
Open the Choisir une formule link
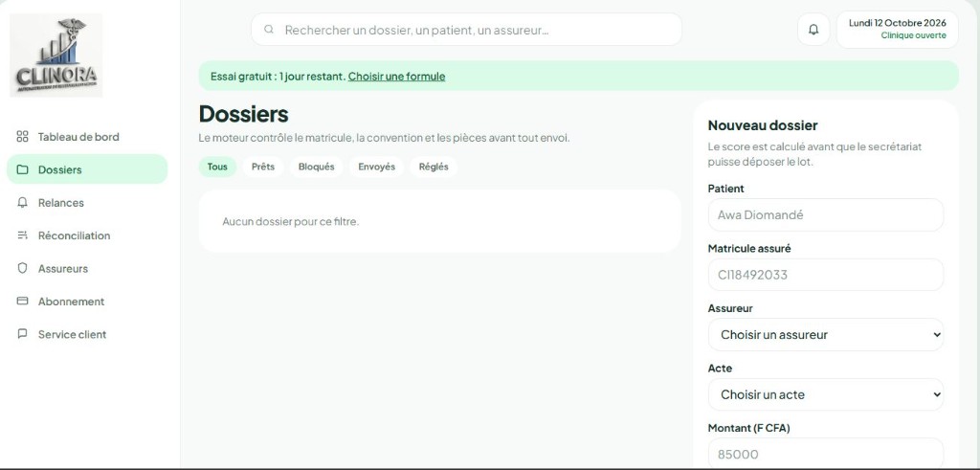click(397, 77)
